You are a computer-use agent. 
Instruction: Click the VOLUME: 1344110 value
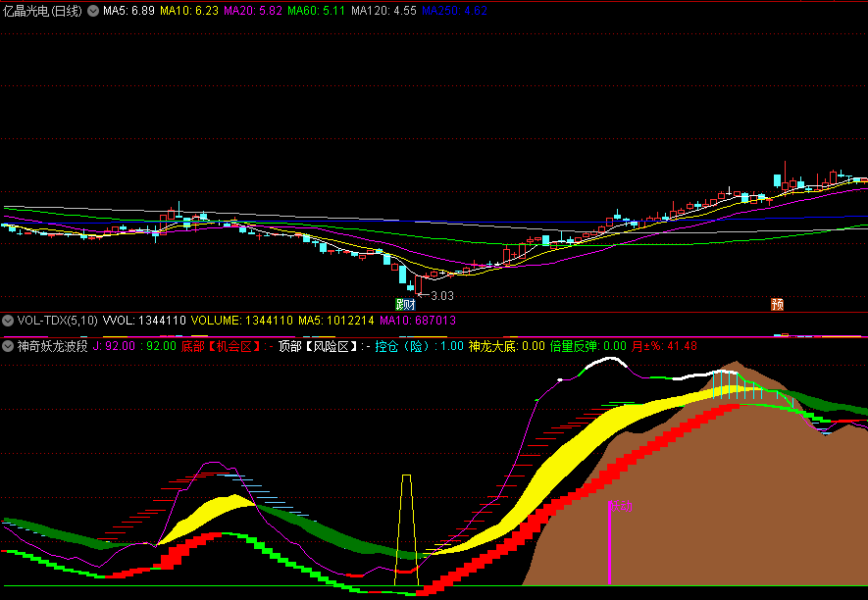[242, 321]
